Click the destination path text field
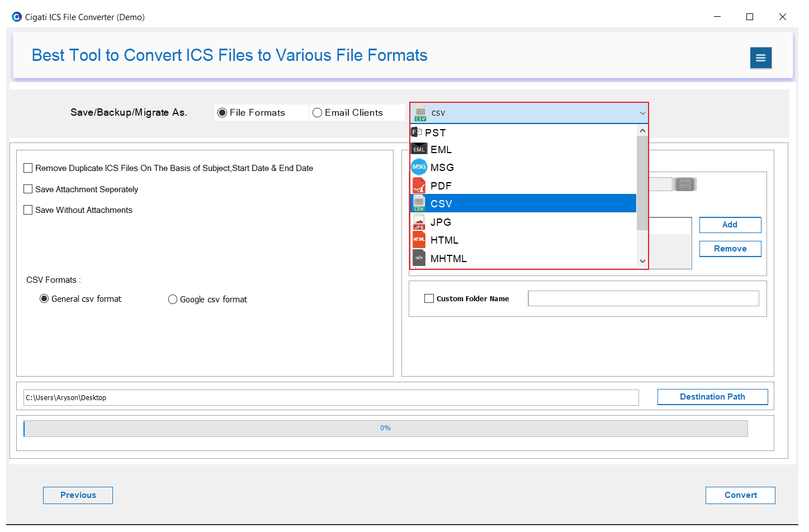 click(x=331, y=397)
